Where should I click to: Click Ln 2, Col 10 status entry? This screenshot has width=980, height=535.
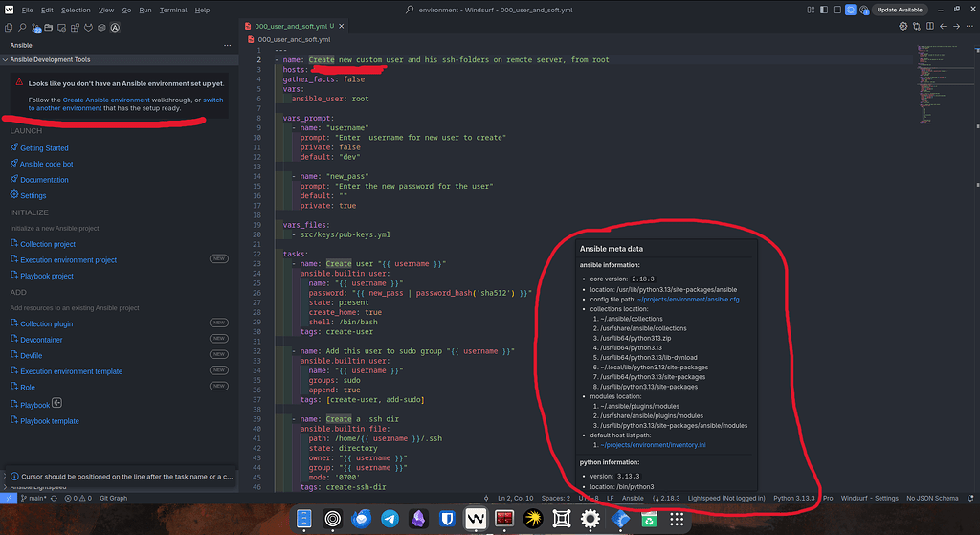515,498
